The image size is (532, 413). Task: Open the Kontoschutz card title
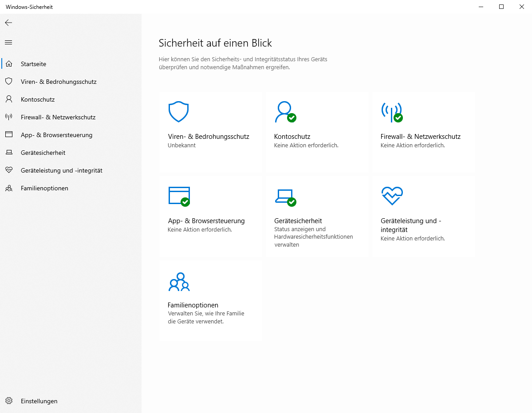[292, 136]
